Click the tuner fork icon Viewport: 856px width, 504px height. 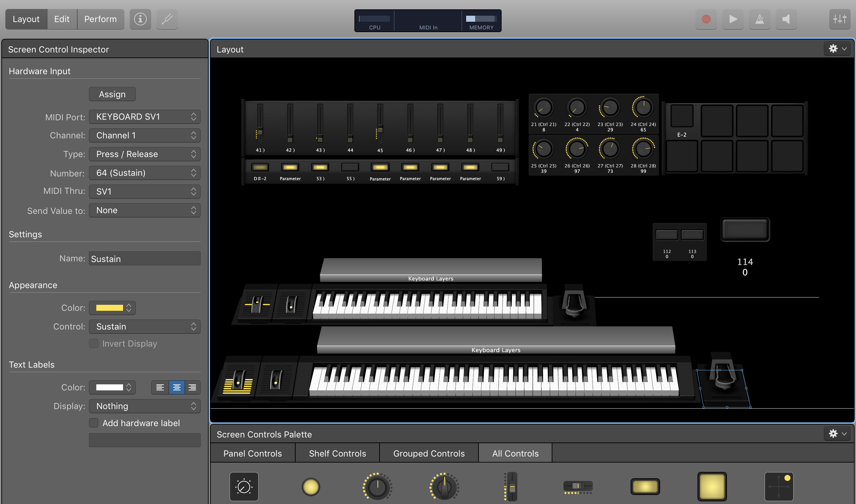167,19
